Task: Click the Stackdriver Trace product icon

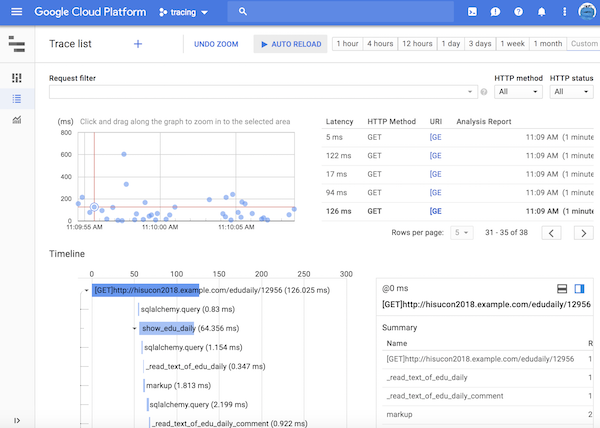Action: click(x=16, y=44)
